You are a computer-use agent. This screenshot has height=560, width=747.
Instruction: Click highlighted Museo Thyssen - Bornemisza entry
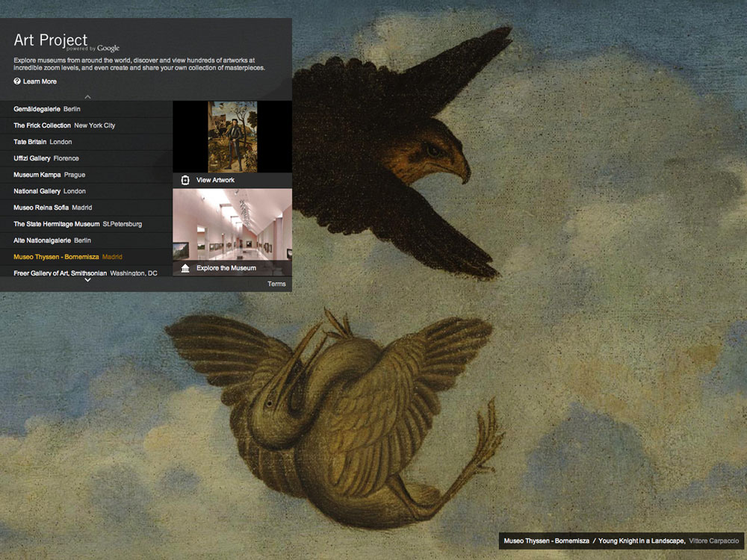pyautogui.click(x=86, y=257)
